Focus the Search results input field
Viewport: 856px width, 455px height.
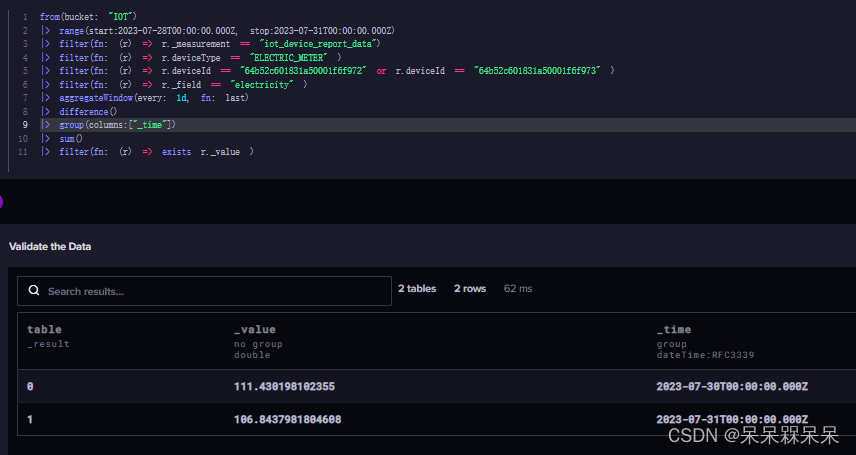204,291
